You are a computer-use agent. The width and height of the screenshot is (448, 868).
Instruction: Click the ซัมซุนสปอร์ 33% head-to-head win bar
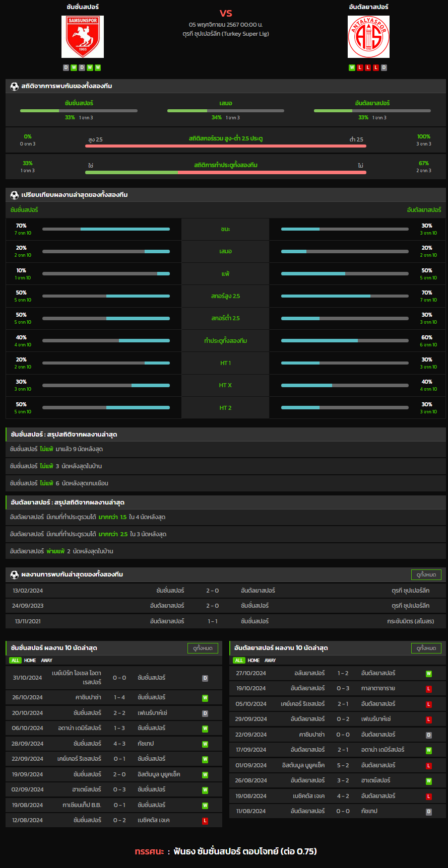click(x=79, y=111)
